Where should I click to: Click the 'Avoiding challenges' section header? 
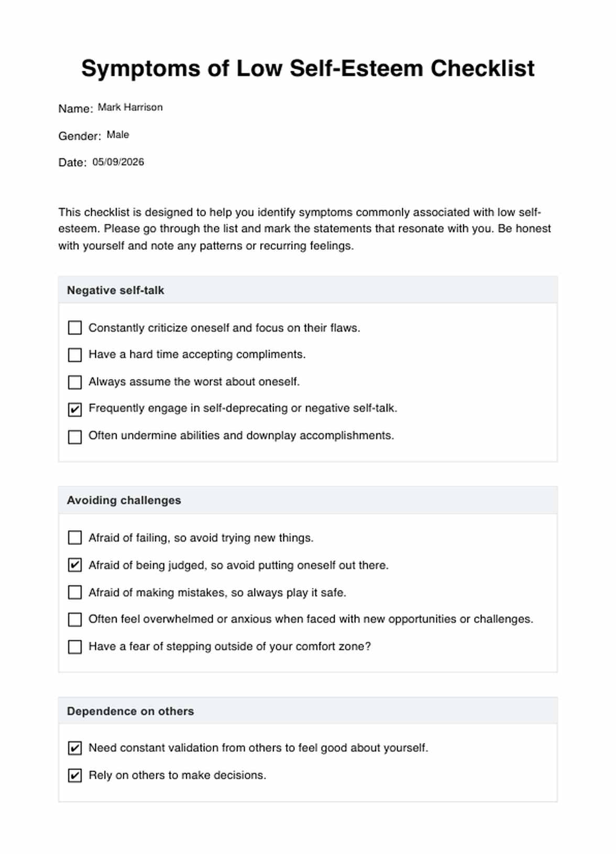click(124, 500)
